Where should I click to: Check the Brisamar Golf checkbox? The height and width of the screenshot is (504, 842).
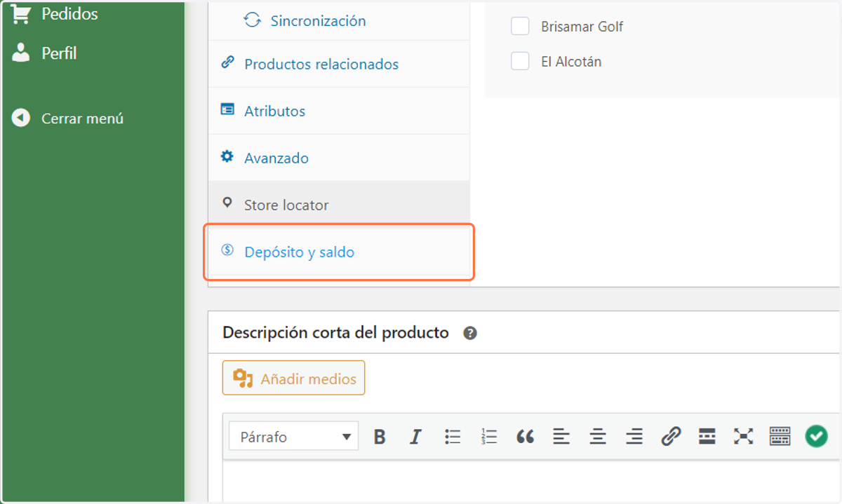click(520, 27)
